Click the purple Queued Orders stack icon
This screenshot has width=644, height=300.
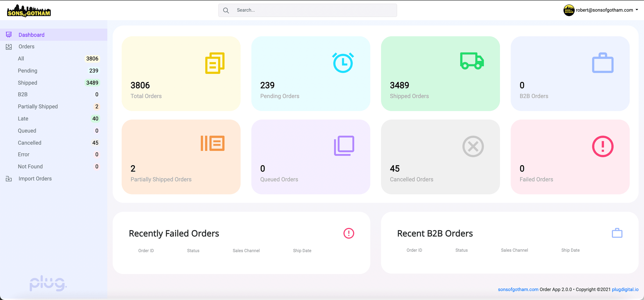tap(344, 146)
